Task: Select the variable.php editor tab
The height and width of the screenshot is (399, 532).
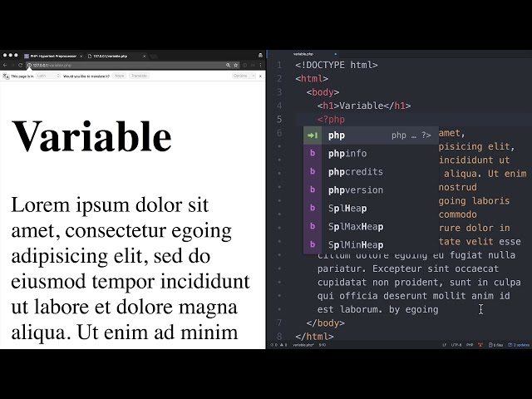Action: [x=303, y=54]
